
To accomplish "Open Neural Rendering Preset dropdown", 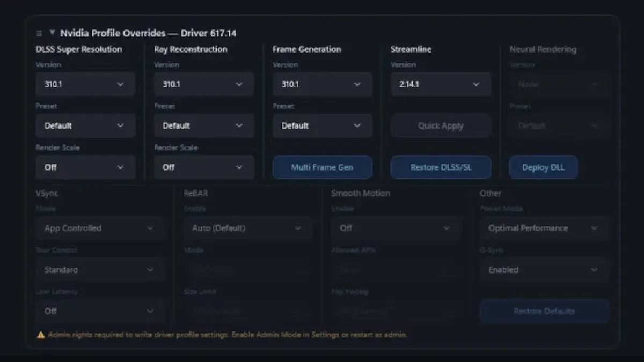I will [559, 125].
